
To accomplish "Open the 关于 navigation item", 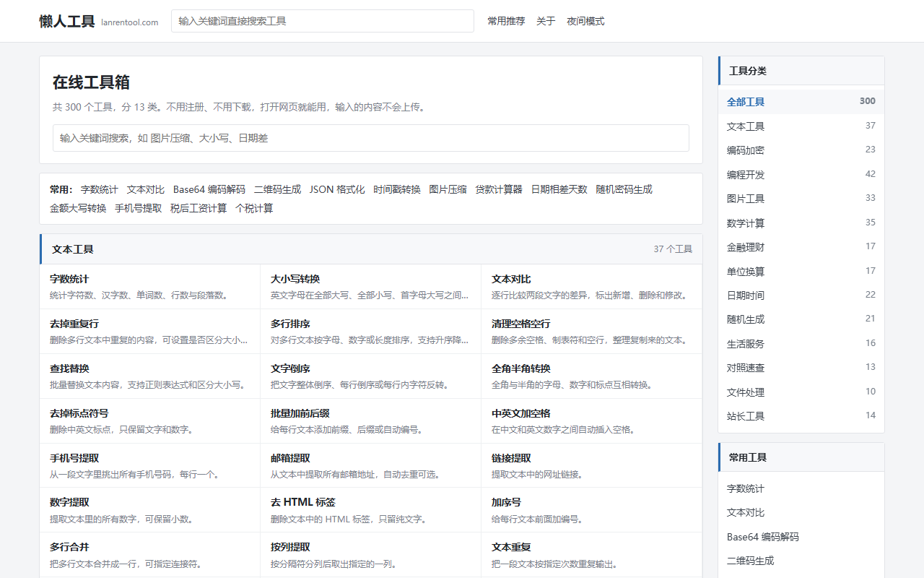I will 546,22.
